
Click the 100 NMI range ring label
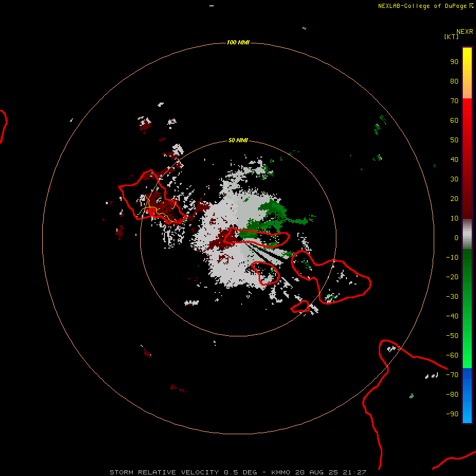(238, 42)
